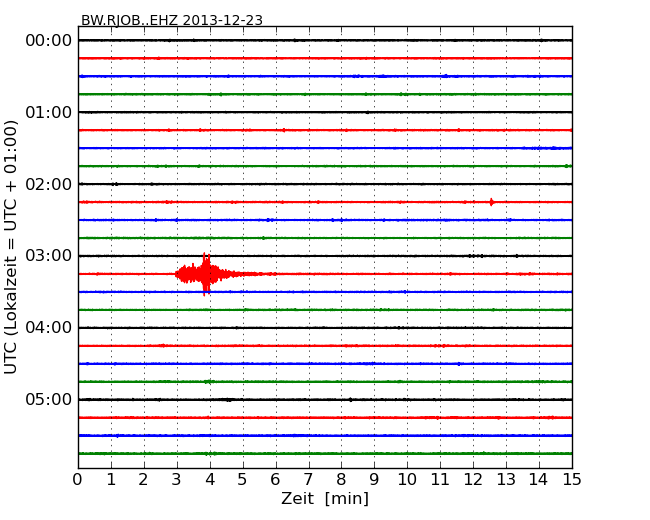
Task: Click the x-axis tick label 6
Action: 275,480
